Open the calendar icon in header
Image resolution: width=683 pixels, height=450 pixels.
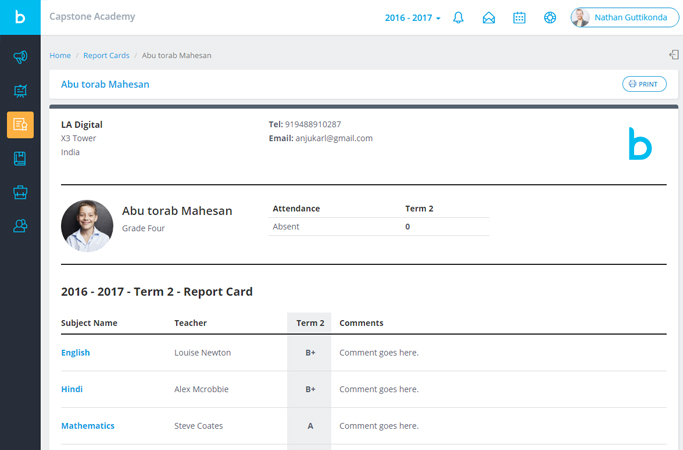(519, 17)
